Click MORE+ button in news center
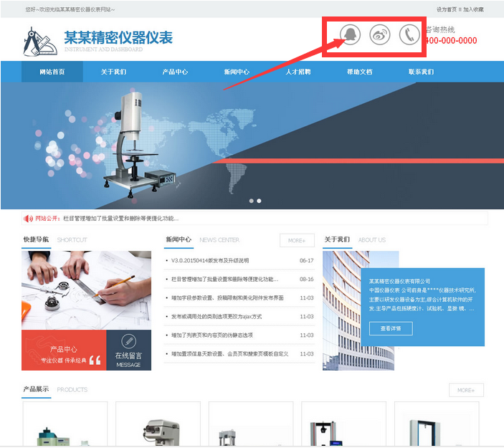 pyautogui.click(x=297, y=241)
